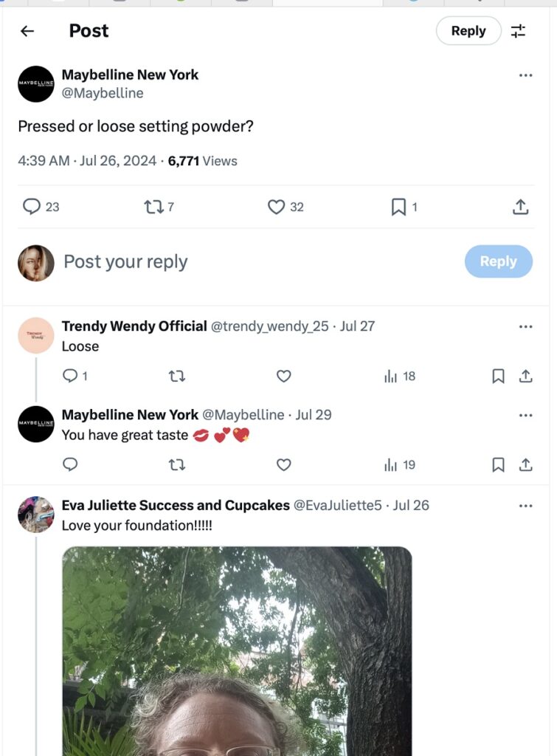The height and width of the screenshot is (756, 557).
Task: Reply to Trendy Wendy's Loose comment
Action: 70,377
